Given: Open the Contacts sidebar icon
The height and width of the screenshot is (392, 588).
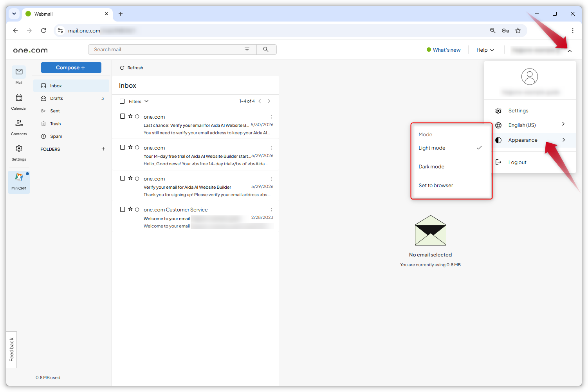Looking at the screenshot, I should tap(19, 123).
